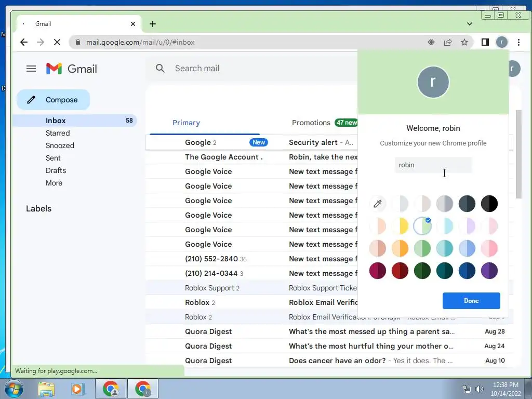Open the Inbox folder
Screen dimensions: 532x399
(75, 121)
